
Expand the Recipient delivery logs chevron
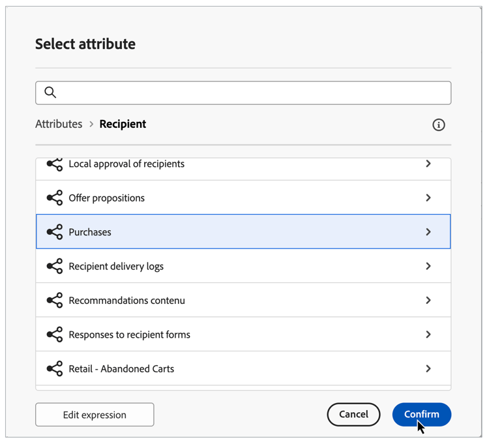pos(428,266)
